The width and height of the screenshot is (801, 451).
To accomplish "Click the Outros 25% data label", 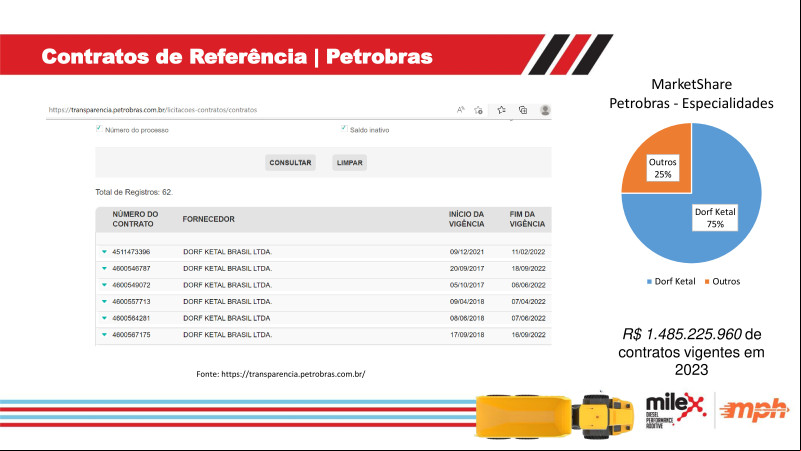I will coord(663,168).
